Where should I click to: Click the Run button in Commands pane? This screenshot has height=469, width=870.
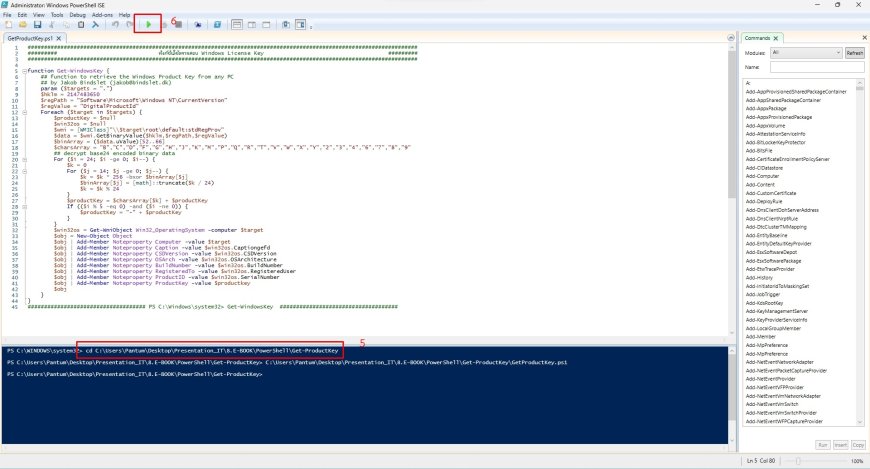(x=823, y=445)
